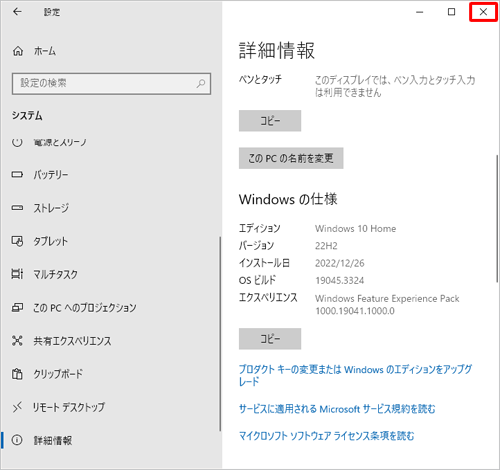The height and width of the screenshot is (470, 500).
Task: Click the エディション label
Action: point(260,228)
